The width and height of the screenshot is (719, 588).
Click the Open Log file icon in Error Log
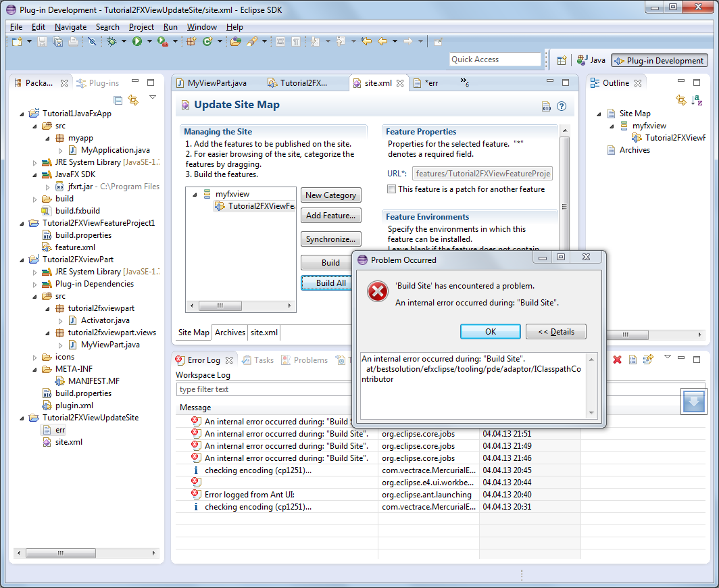pyautogui.click(x=633, y=360)
